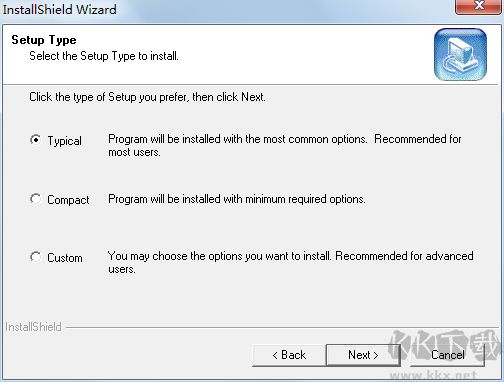Click the 'minimum required options' description text
The height and width of the screenshot is (382, 504).
(237, 199)
